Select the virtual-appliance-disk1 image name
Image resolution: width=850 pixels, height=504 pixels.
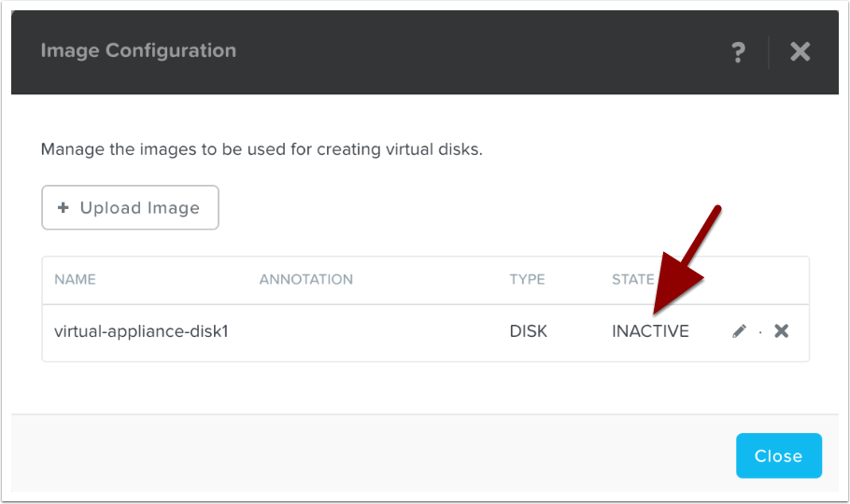tap(141, 331)
